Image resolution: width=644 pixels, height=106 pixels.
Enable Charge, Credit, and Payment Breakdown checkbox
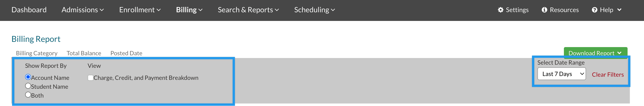(91, 78)
